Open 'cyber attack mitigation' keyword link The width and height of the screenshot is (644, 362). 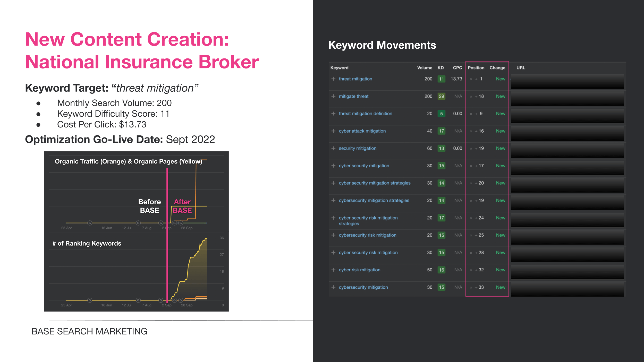click(362, 131)
